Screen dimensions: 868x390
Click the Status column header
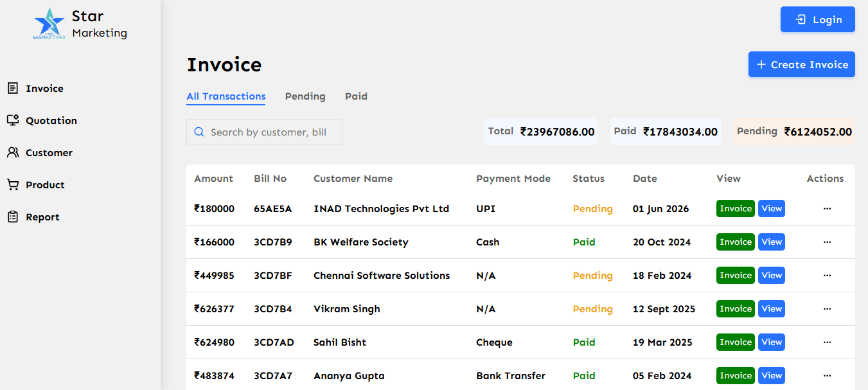589,179
